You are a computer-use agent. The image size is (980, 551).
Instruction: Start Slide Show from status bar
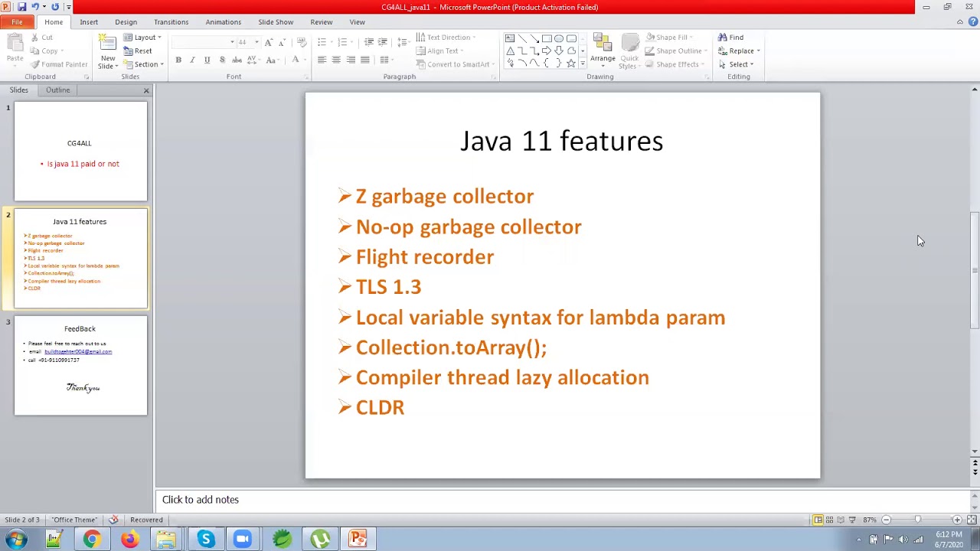pos(852,520)
